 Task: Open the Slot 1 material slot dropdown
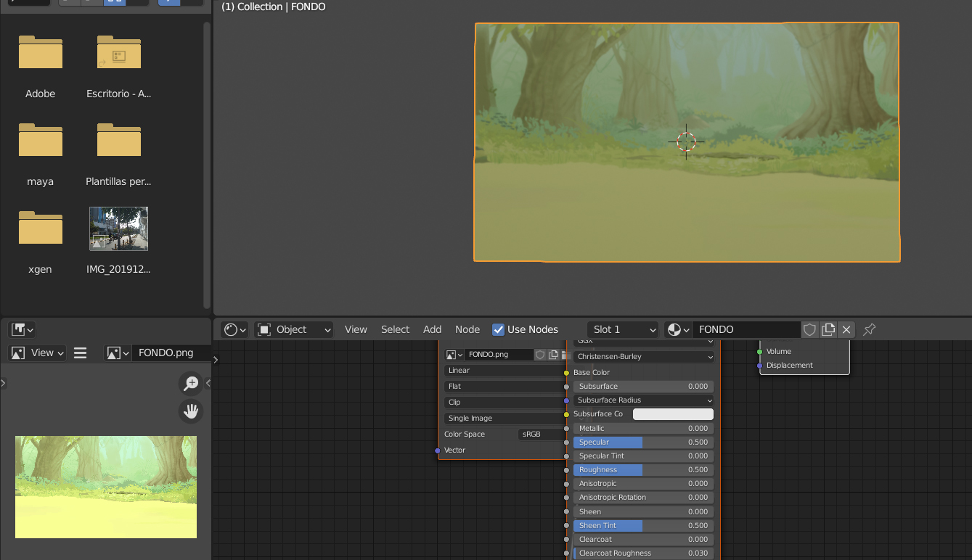tap(623, 330)
